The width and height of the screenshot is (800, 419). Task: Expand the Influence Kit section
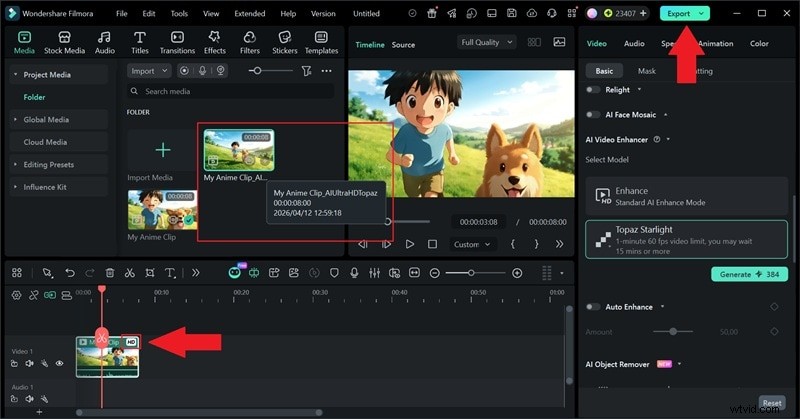pos(15,187)
